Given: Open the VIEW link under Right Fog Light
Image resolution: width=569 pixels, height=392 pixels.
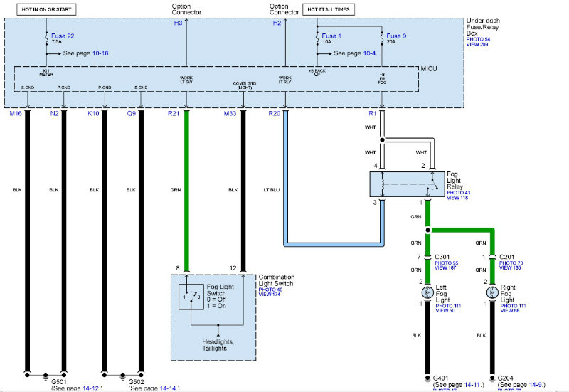Looking at the screenshot, I should (x=510, y=311).
